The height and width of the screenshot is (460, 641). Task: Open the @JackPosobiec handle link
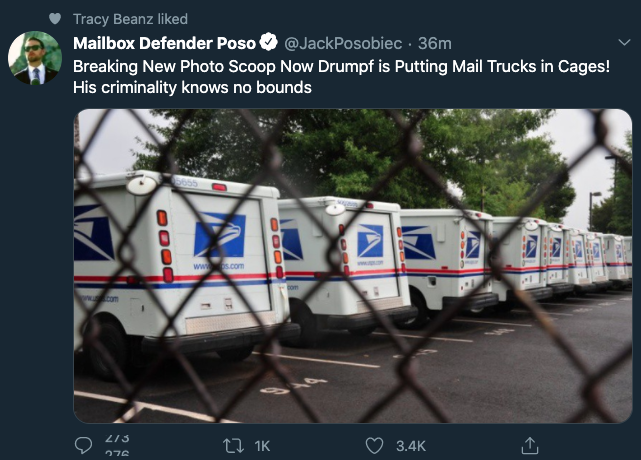click(x=343, y=43)
